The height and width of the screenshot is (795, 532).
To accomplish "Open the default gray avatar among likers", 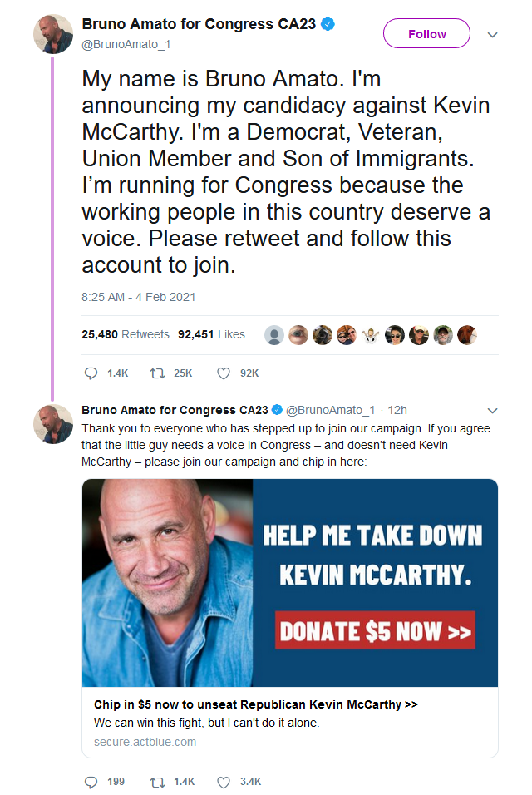I will pyautogui.click(x=274, y=335).
